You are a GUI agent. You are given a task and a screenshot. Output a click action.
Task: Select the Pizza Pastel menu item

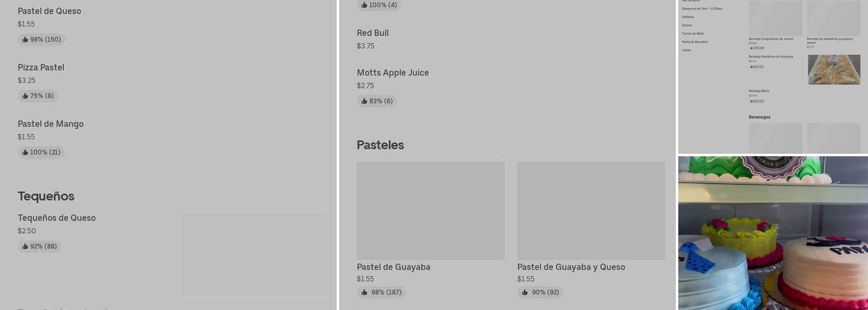(x=41, y=68)
